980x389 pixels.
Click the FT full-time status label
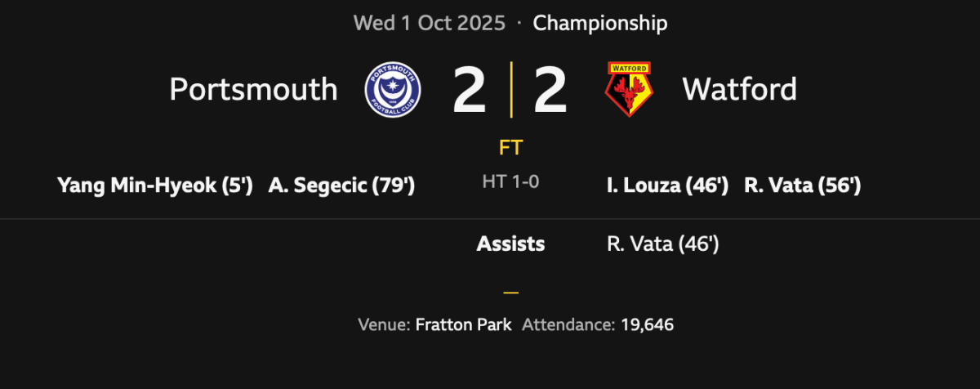pos(511,148)
